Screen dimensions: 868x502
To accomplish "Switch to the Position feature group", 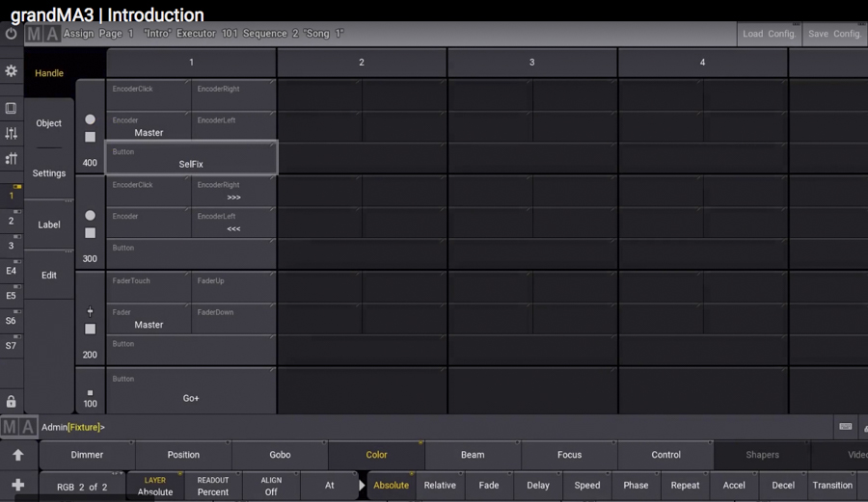I will point(183,455).
